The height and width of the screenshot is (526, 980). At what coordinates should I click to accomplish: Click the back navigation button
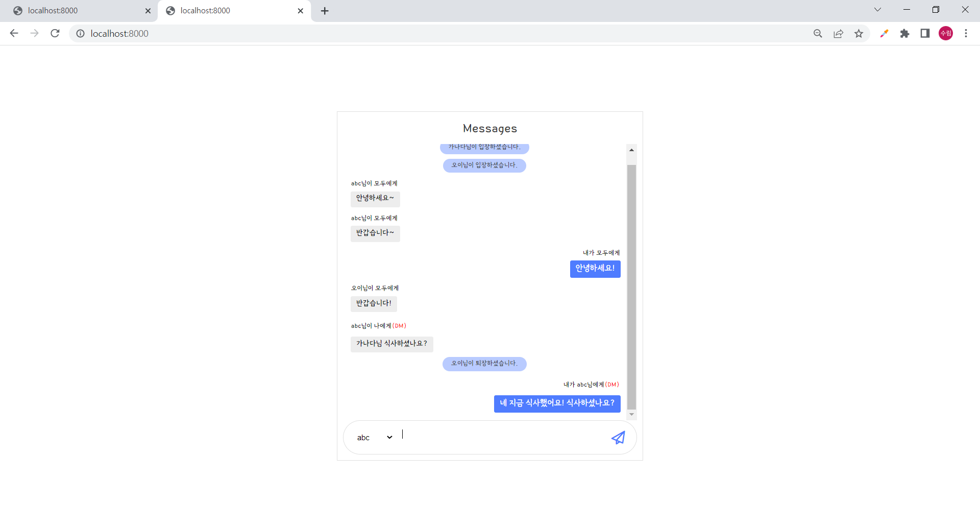pyautogui.click(x=14, y=33)
